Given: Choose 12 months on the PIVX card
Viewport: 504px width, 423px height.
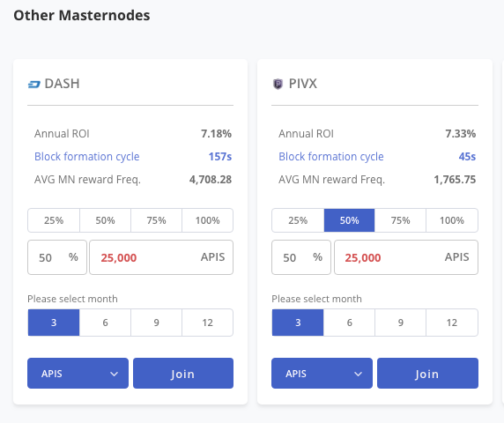Looking at the screenshot, I should click(452, 323).
